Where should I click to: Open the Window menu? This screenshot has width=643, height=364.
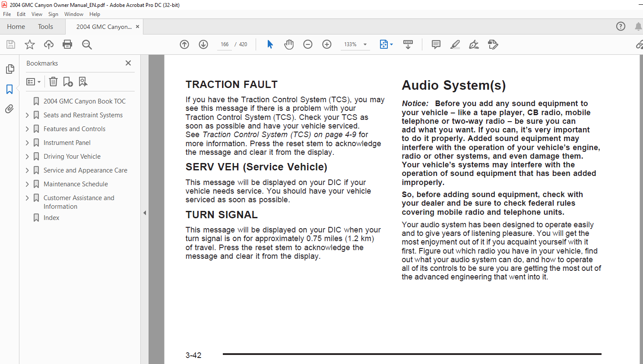(x=74, y=14)
